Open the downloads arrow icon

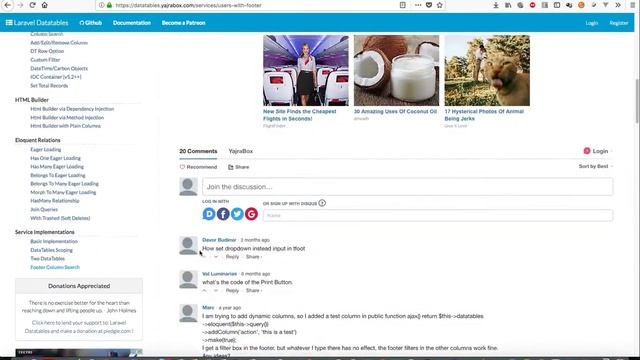[x=496, y=5]
